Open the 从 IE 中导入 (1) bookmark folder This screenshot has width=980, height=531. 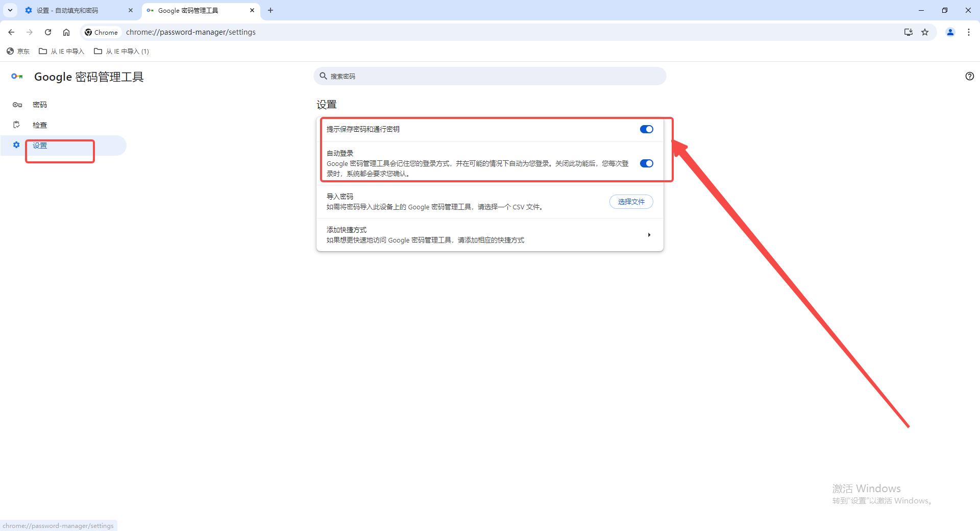coord(121,51)
